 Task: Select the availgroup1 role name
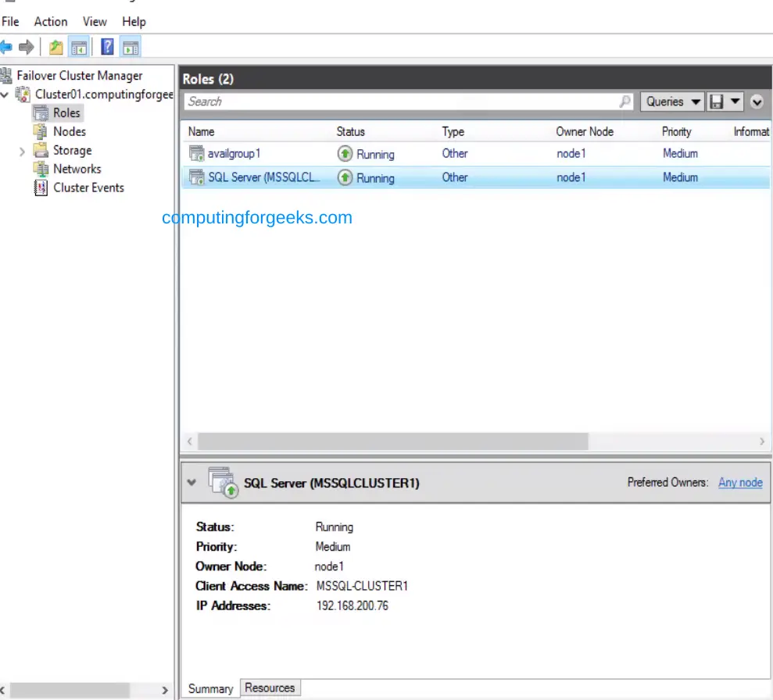tap(234, 154)
